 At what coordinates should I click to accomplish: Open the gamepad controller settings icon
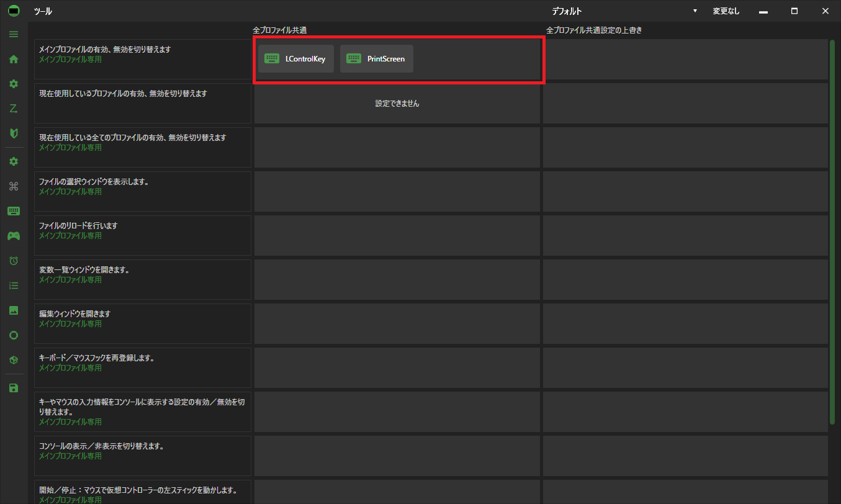(x=14, y=236)
